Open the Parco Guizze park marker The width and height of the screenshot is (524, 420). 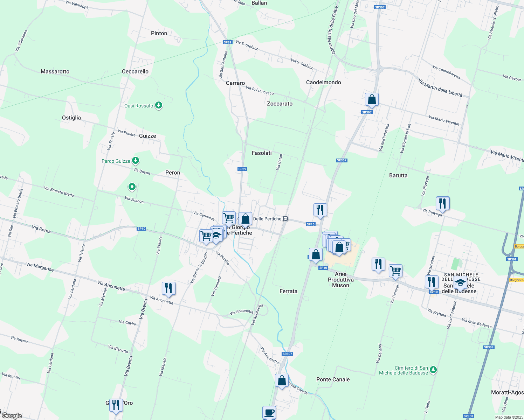coord(135,160)
